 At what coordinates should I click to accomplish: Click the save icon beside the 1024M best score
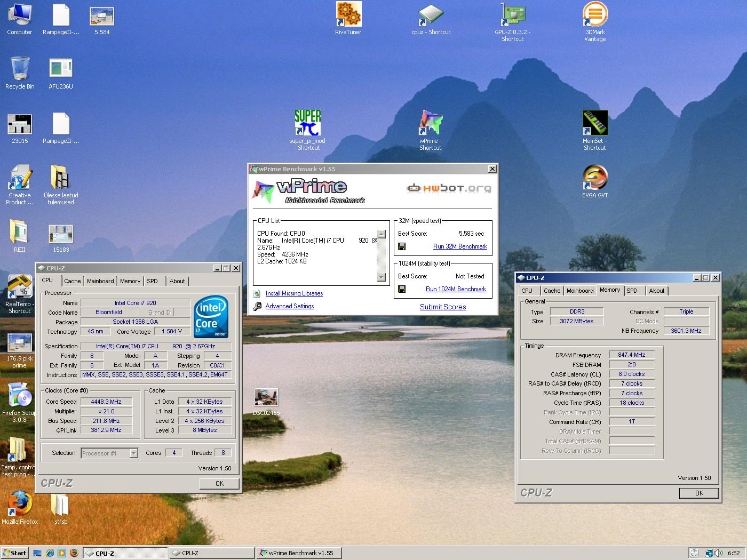tap(402, 289)
